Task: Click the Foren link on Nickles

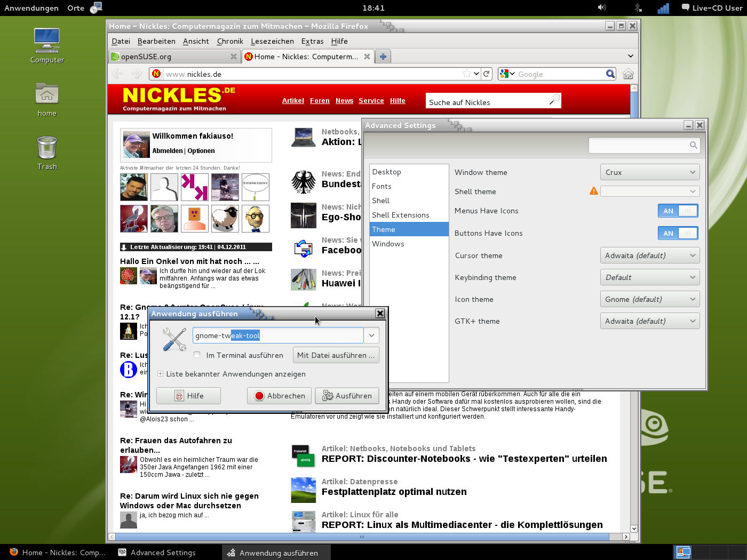Action: click(x=320, y=100)
